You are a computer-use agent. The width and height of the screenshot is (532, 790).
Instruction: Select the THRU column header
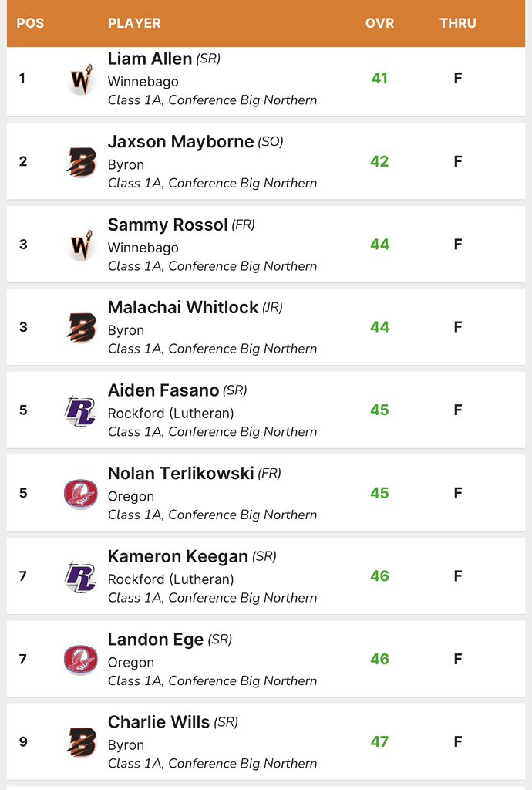point(457,23)
